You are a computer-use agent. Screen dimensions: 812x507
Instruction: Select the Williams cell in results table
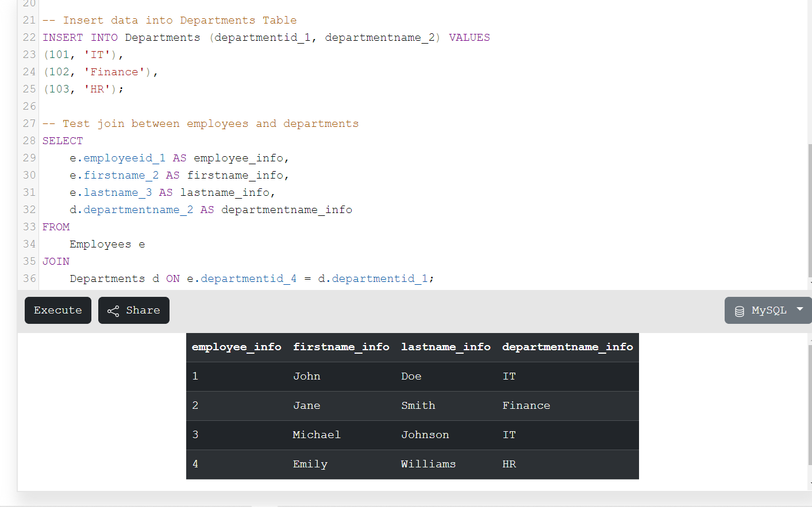click(428, 464)
